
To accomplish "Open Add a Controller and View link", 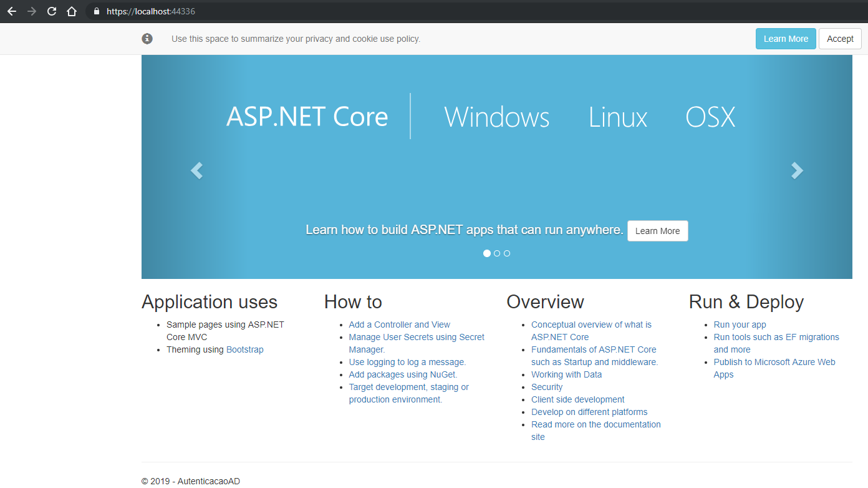I will click(399, 325).
